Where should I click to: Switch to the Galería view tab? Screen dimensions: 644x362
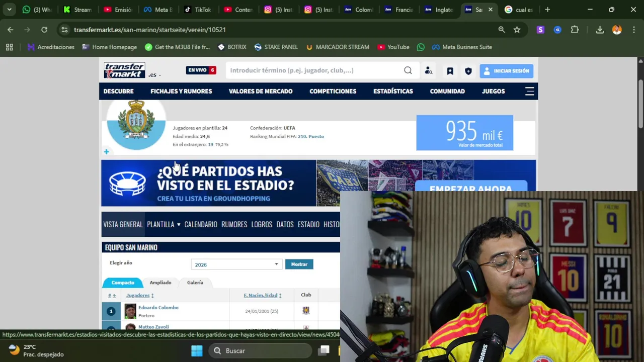(x=195, y=283)
